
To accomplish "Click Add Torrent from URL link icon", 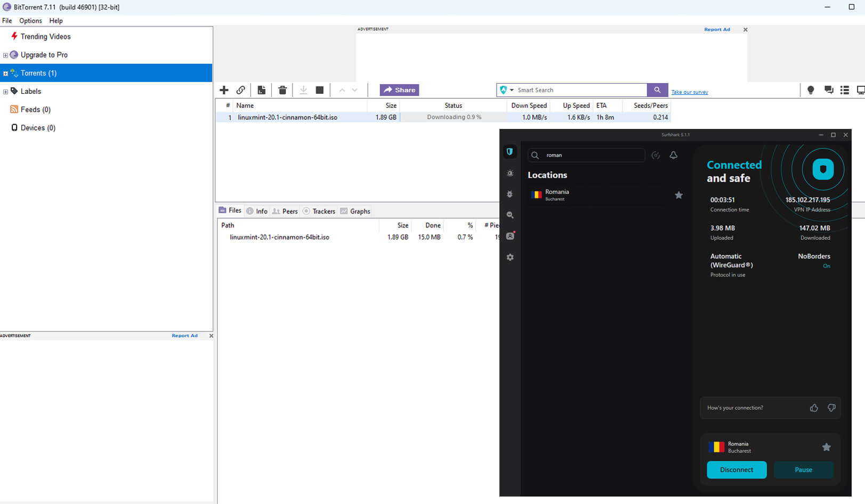I will pyautogui.click(x=241, y=90).
